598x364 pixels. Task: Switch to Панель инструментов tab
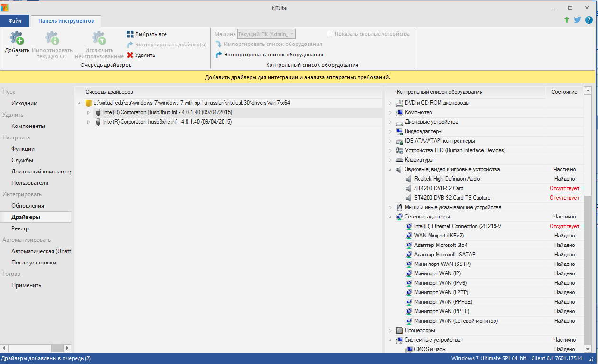coord(66,21)
